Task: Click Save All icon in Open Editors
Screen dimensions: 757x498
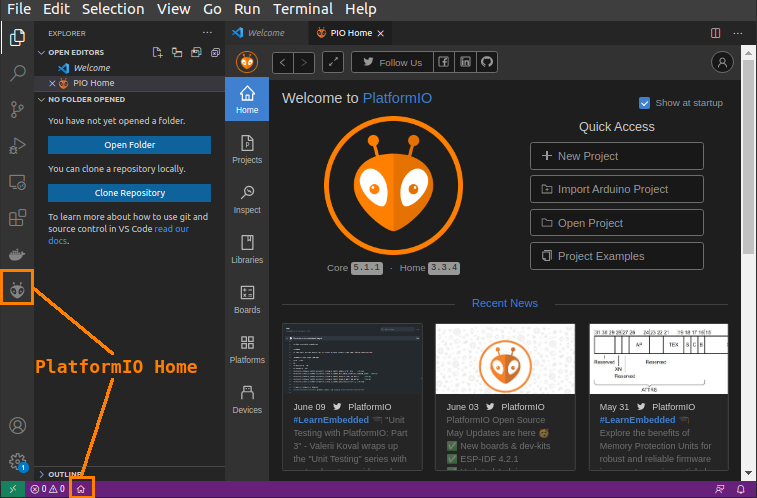Action: pos(196,52)
